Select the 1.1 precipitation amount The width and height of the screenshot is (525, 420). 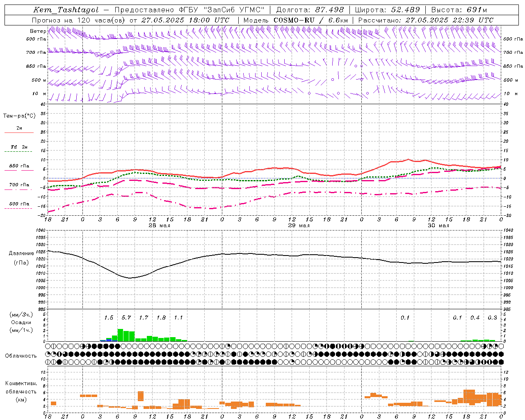tap(178, 318)
